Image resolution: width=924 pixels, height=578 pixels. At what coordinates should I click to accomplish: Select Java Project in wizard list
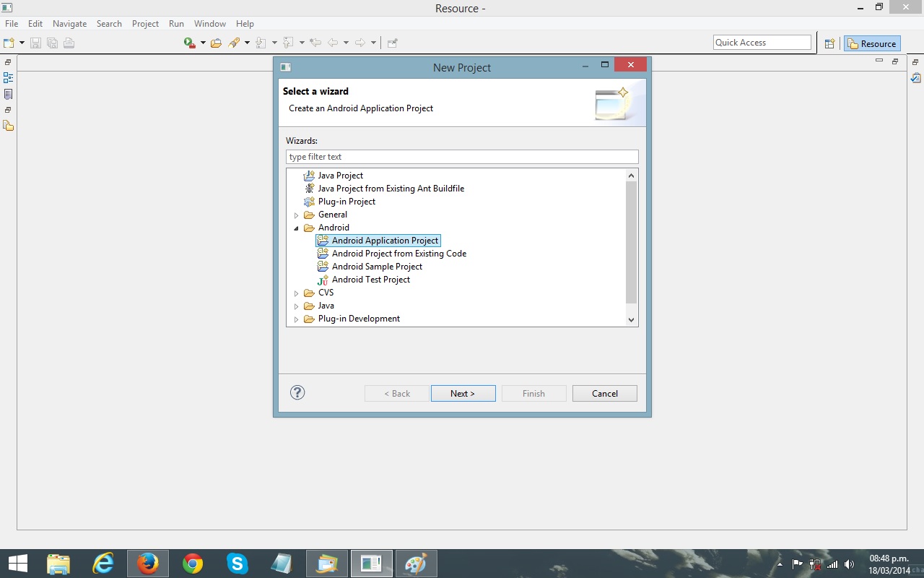[340, 176]
